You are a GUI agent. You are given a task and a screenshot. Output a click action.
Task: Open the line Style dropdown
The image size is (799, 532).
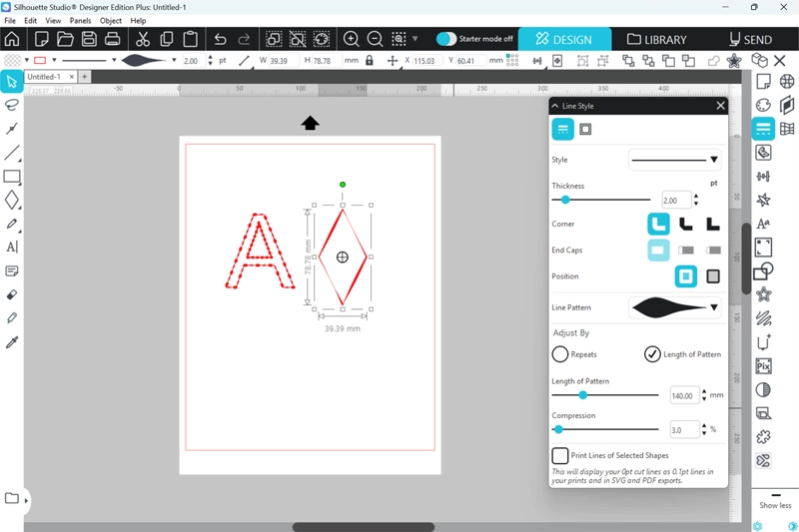pos(676,160)
